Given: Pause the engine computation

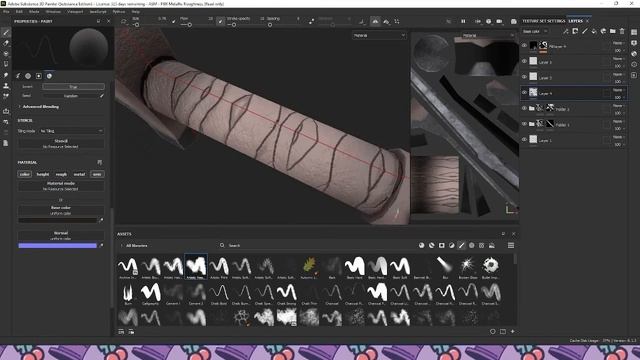Looking at the screenshot, I should pos(463,21).
